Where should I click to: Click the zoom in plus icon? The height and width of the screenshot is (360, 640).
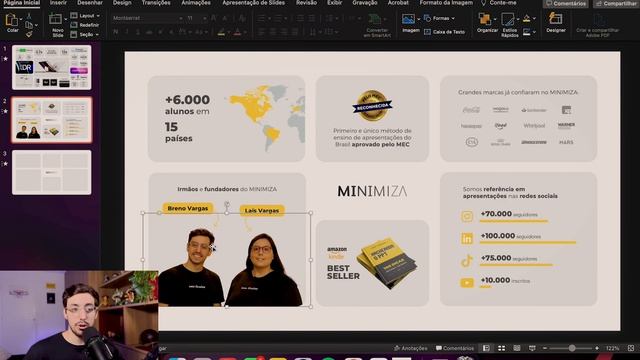pyautogui.click(x=597, y=348)
